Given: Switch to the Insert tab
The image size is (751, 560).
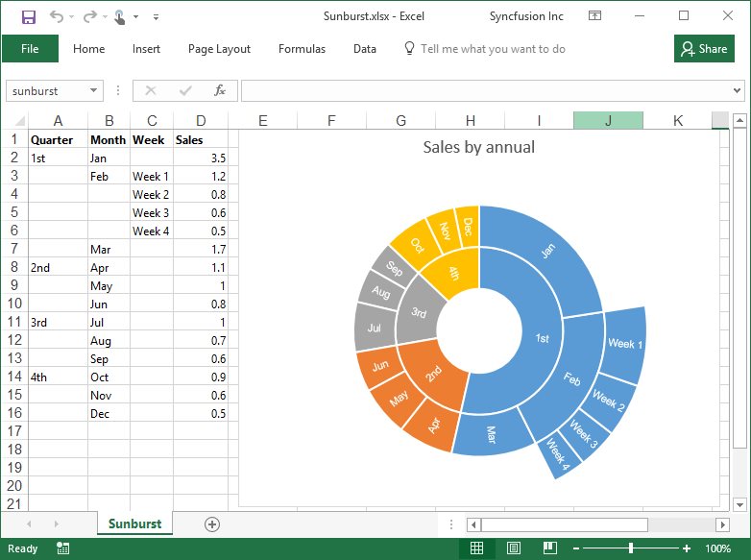Looking at the screenshot, I should pyautogui.click(x=146, y=49).
